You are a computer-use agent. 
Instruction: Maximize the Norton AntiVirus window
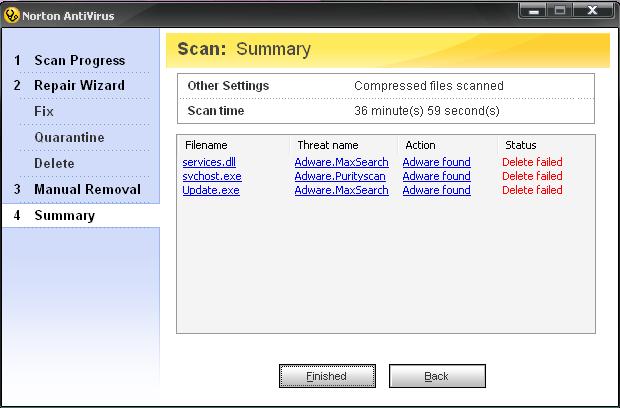[560, 11]
